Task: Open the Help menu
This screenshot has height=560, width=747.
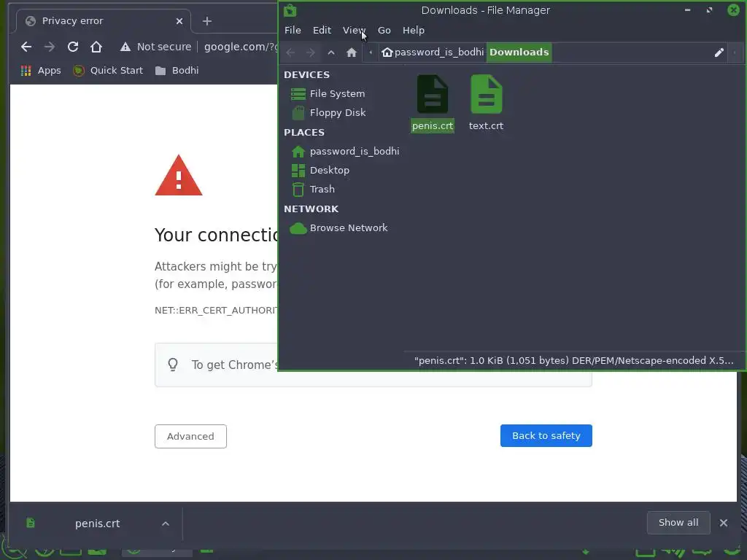Action: pos(414,31)
